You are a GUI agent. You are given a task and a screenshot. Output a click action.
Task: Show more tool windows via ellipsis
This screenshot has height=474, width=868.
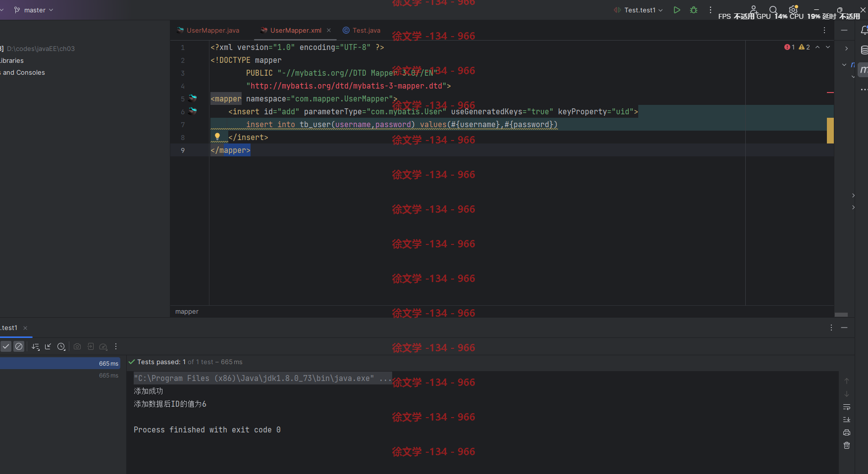coord(864,90)
